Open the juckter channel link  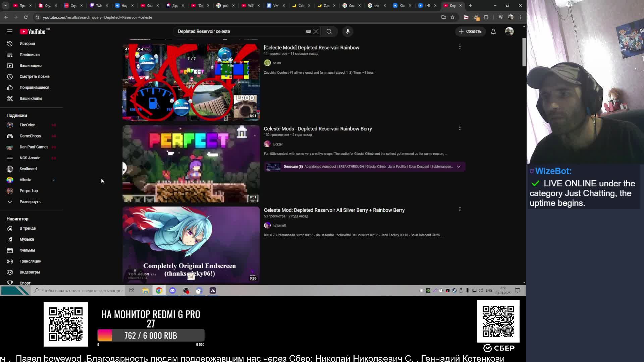click(x=277, y=144)
